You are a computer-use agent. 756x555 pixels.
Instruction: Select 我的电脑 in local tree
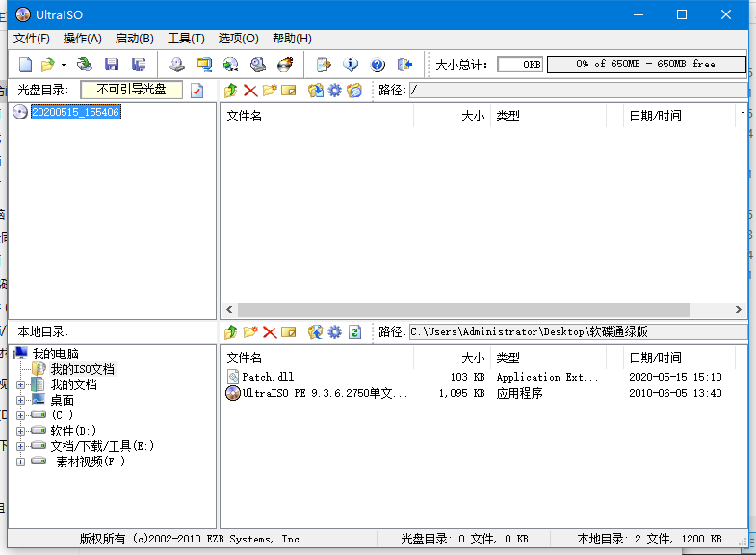(56, 354)
